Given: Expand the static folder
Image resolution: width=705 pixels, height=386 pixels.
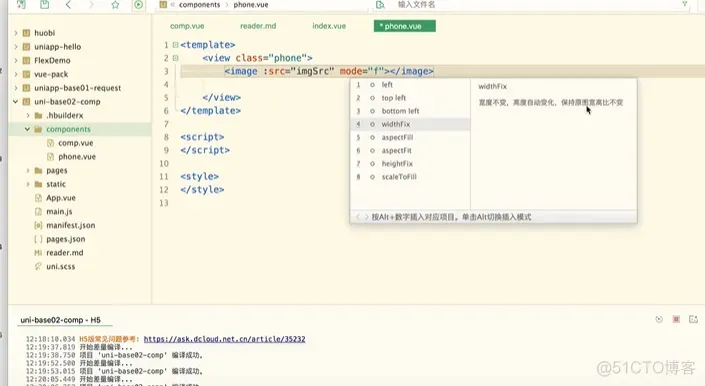Looking at the screenshot, I should (28, 184).
